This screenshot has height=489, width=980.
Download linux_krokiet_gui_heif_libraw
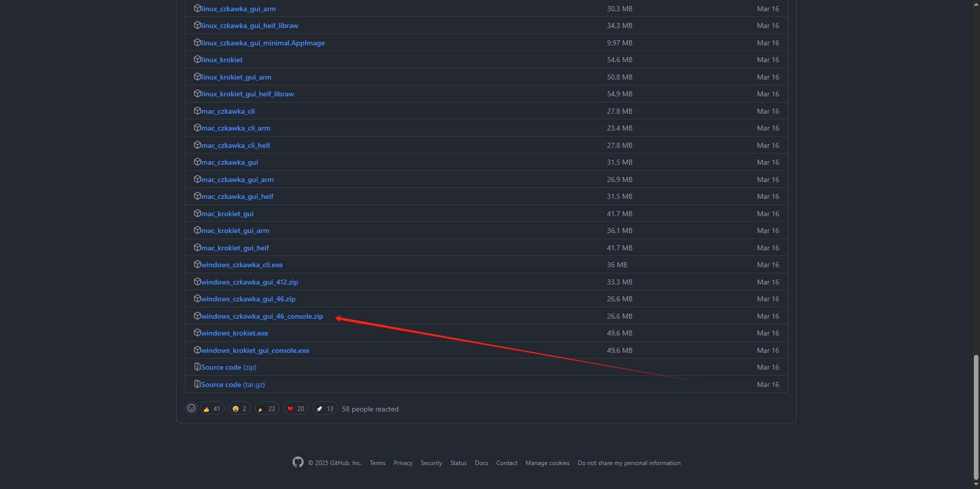[x=248, y=94]
